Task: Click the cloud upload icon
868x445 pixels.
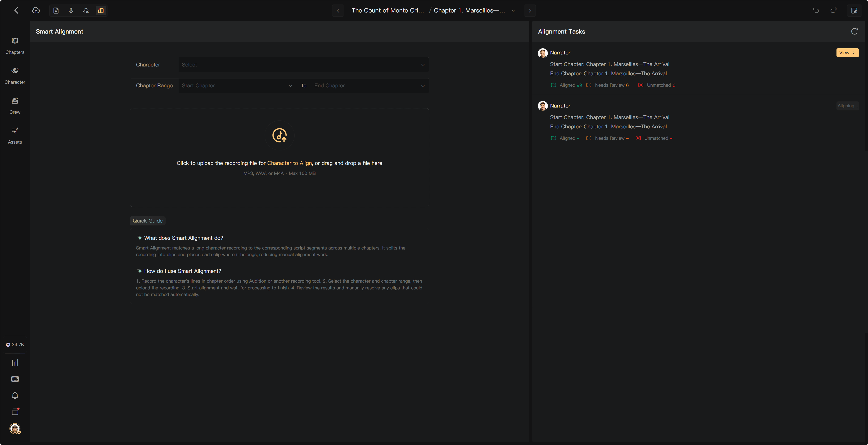Action: pyautogui.click(x=36, y=10)
